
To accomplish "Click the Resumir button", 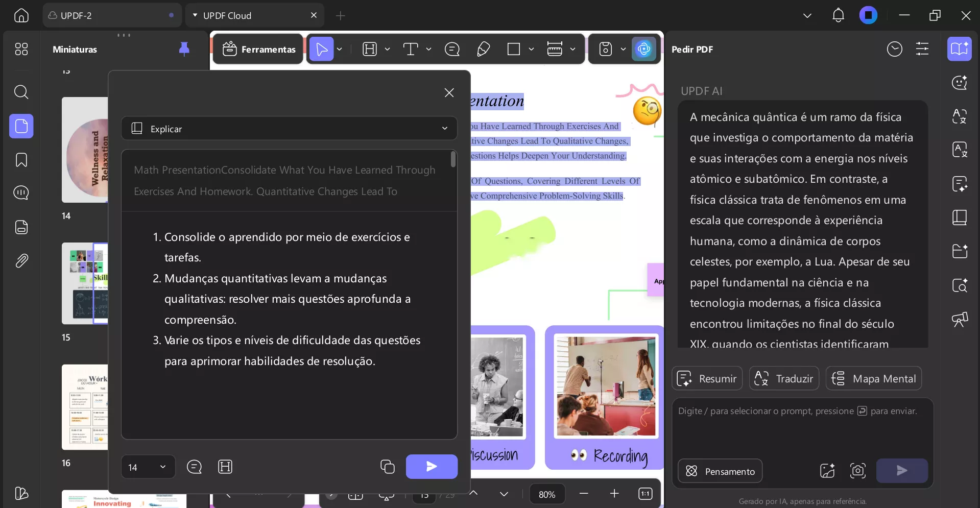I will [x=707, y=378].
